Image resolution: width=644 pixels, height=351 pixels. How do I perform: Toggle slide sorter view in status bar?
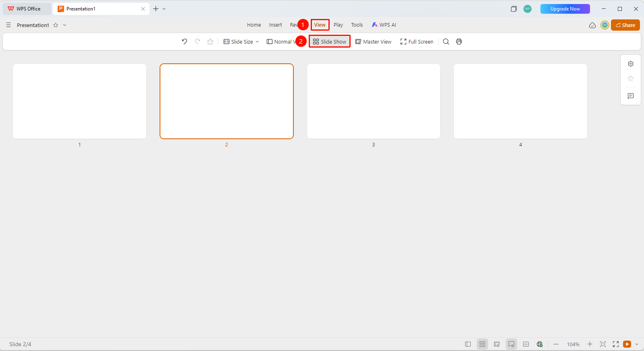point(482,344)
